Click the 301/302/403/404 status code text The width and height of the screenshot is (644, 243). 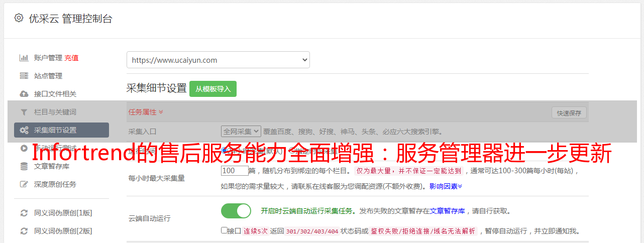pyautogui.click(x=312, y=231)
